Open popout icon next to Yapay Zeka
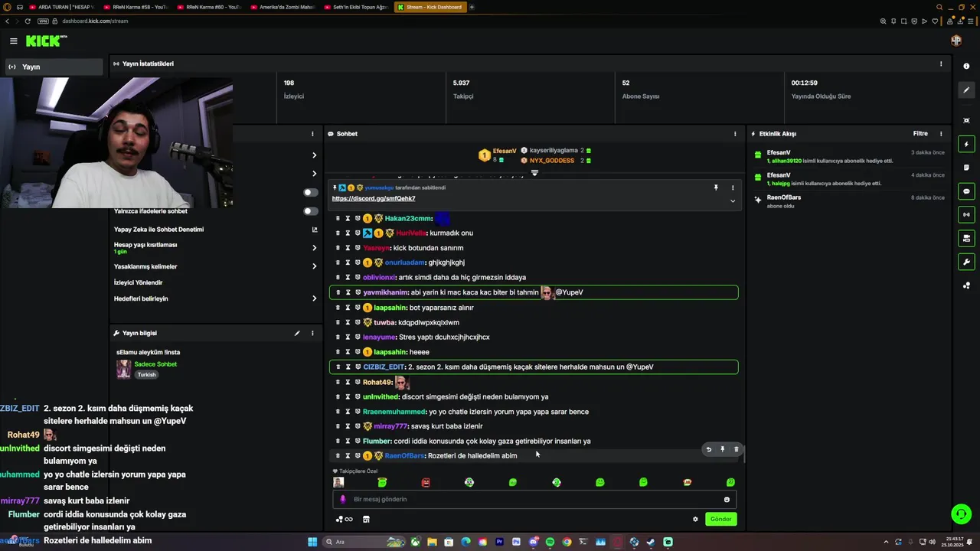The width and height of the screenshot is (980, 551). point(314,230)
